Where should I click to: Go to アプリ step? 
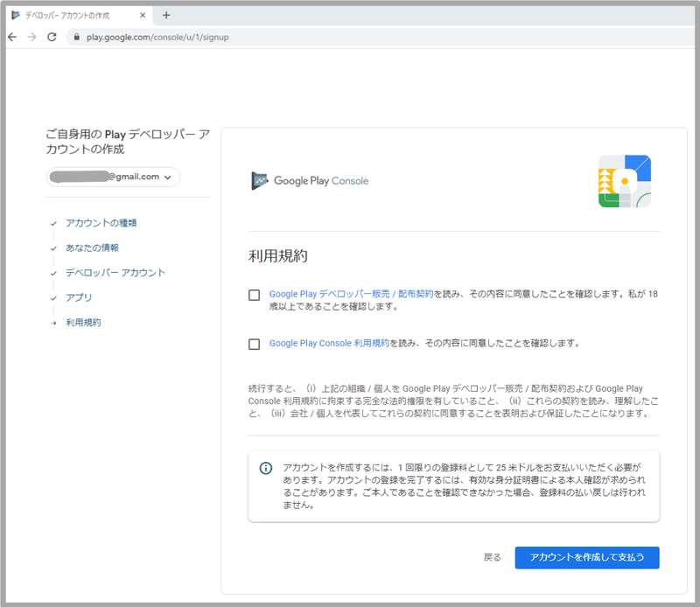coord(79,297)
